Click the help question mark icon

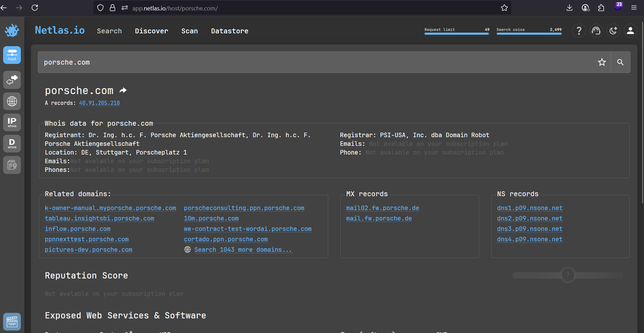[x=578, y=31]
